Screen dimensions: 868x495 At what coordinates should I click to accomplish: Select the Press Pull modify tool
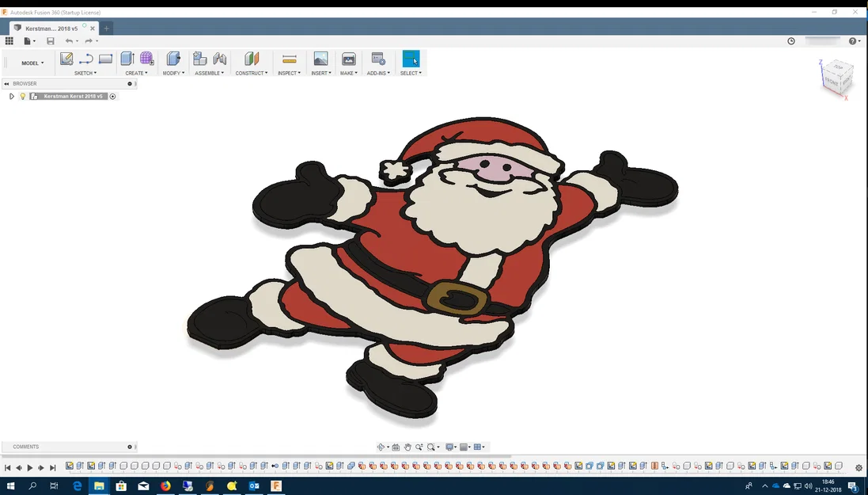(x=173, y=59)
